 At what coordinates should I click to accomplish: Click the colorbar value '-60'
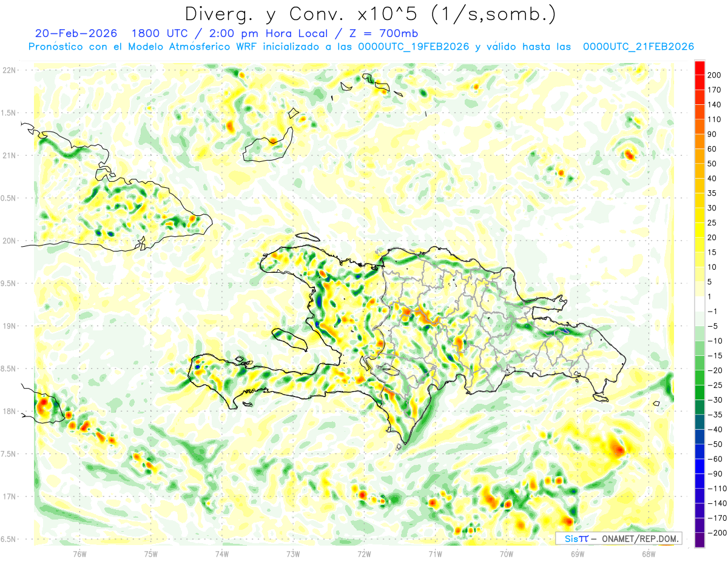point(714,459)
